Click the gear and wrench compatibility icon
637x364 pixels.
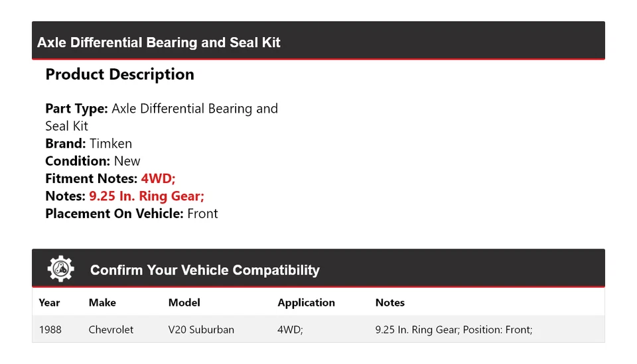60,269
